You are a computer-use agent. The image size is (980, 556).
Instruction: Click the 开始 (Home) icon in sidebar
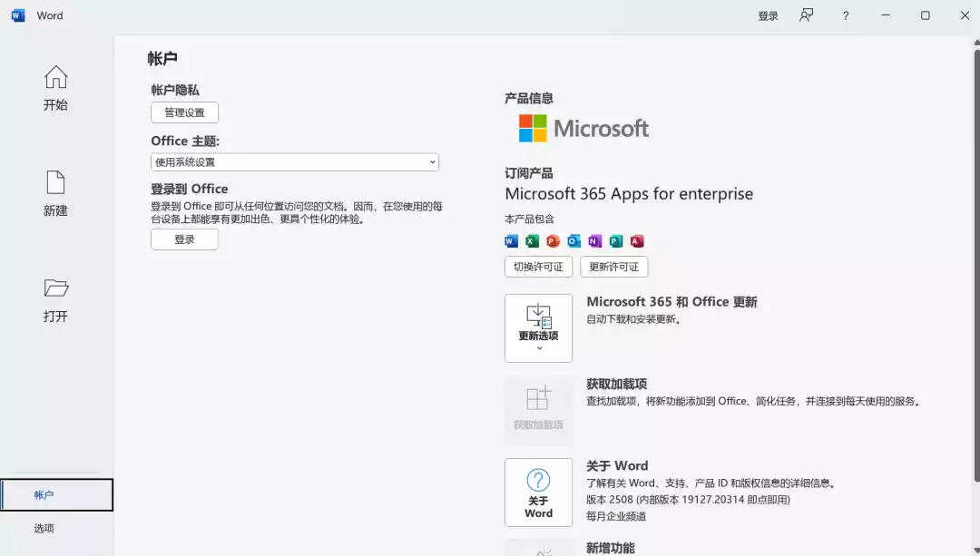pyautogui.click(x=55, y=79)
